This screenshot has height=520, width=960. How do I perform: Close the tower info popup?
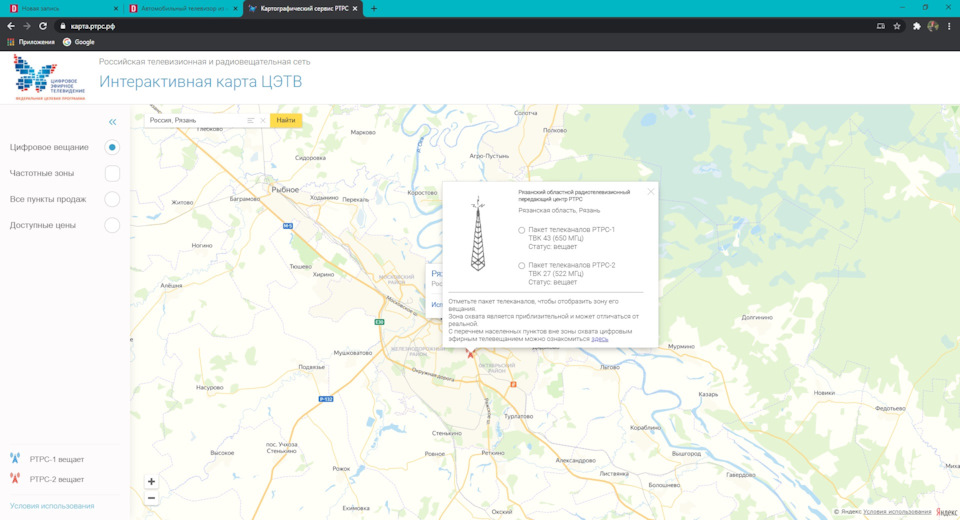[x=650, y=192]
